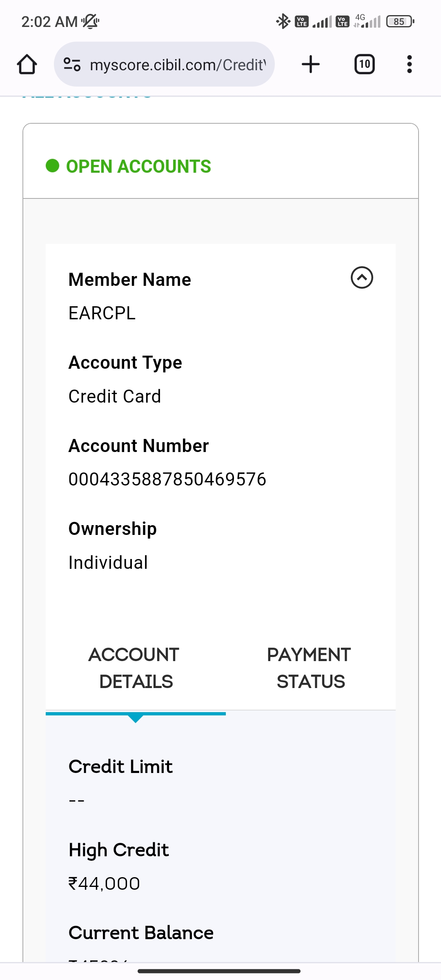Tap the battery indicator showing 85
Viewport: 441px width, 980px height.
400,21
